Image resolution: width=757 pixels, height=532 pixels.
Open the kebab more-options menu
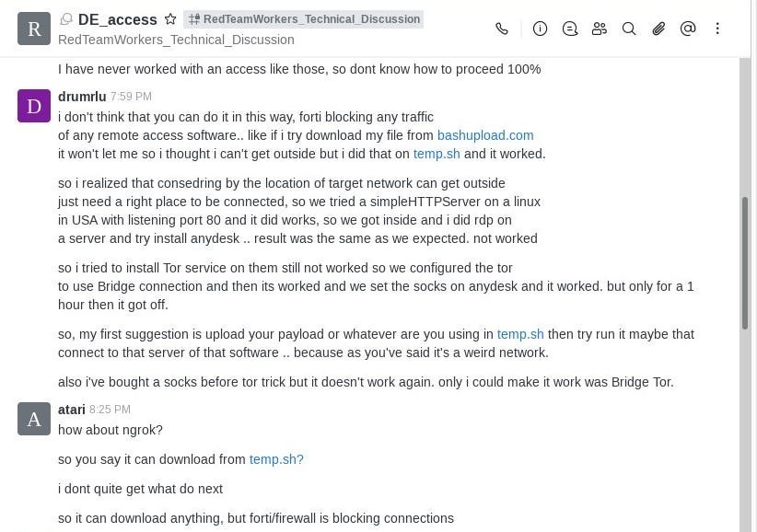(x=717, y=29)
